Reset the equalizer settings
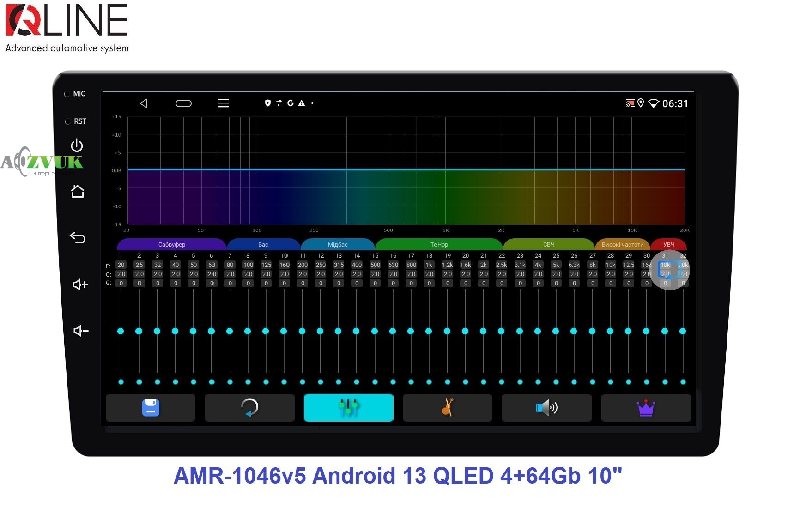Viewport: 788px width, 532px height. pos(249,408)
